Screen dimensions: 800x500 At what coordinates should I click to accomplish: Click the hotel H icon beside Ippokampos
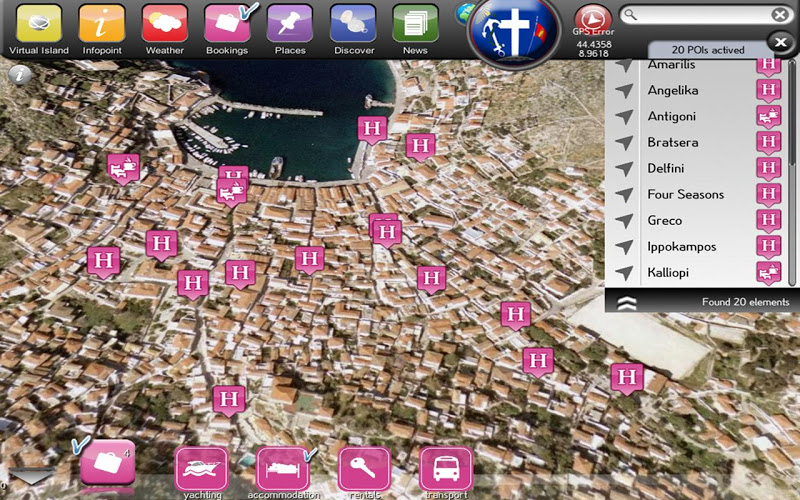tap(768, 247)
